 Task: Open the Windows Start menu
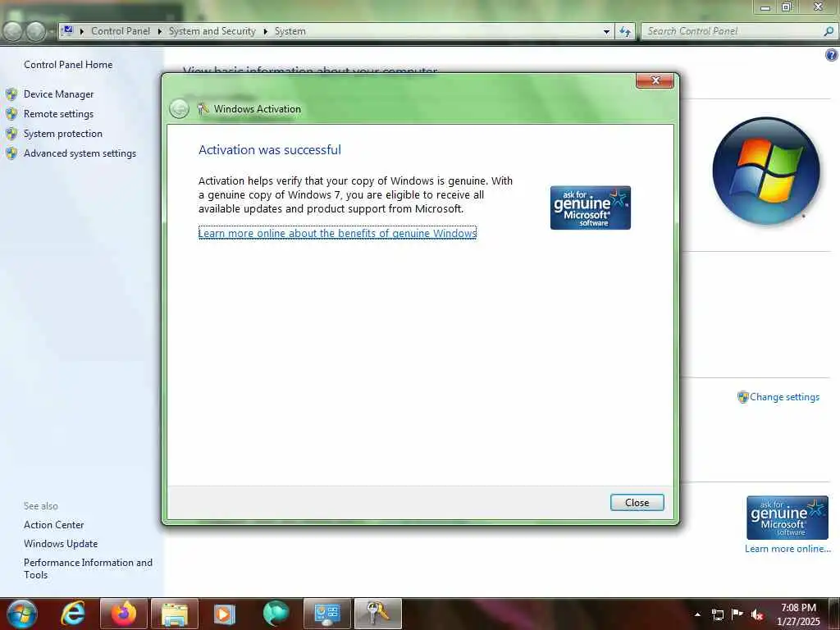(21, 614)
